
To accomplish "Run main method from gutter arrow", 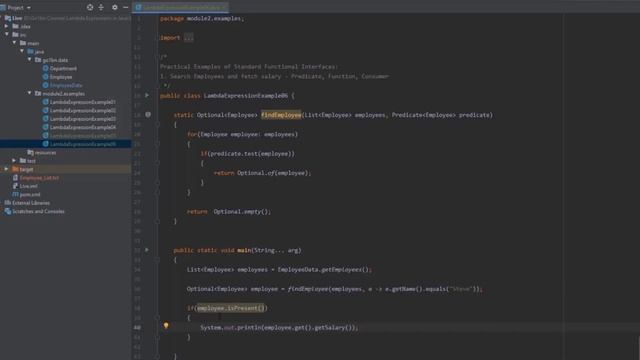I will 147,250.
